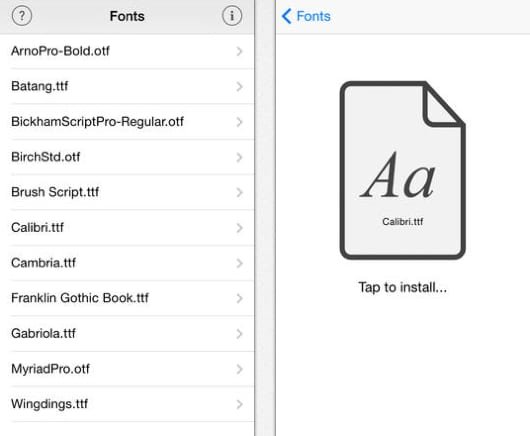
Task: Open Wingdings.ttf chevron arrow
Action: [239, 404]
